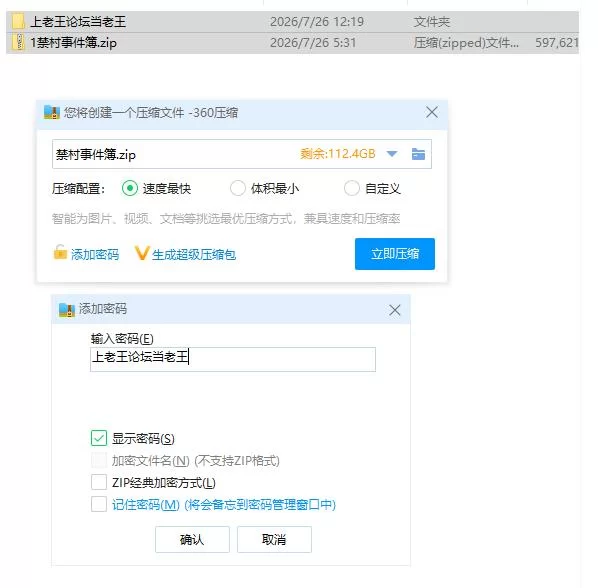Confirm the password with 确认
598x588 pixels.
coord(192,540)
